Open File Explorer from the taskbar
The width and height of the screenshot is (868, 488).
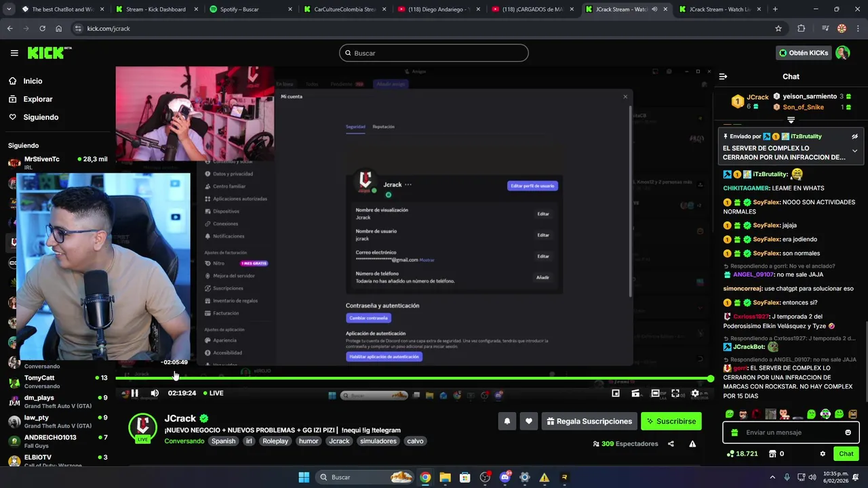click(x=445, y=477)
